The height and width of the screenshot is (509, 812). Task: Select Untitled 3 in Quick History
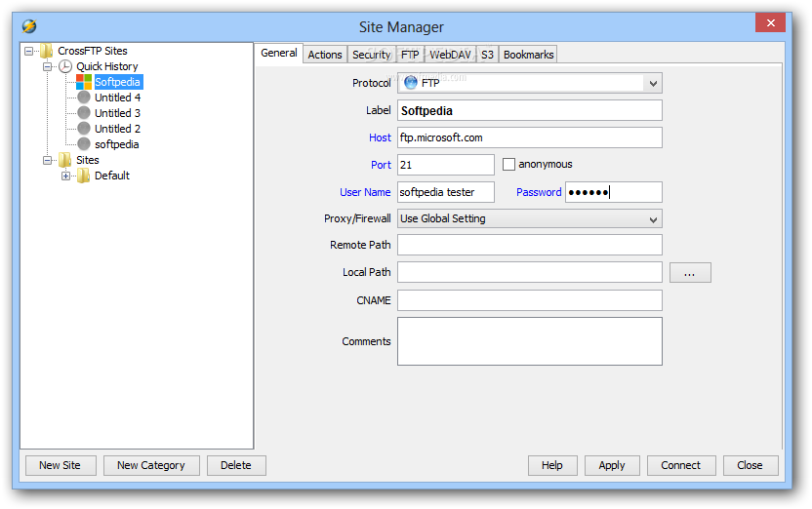[117, 113]
